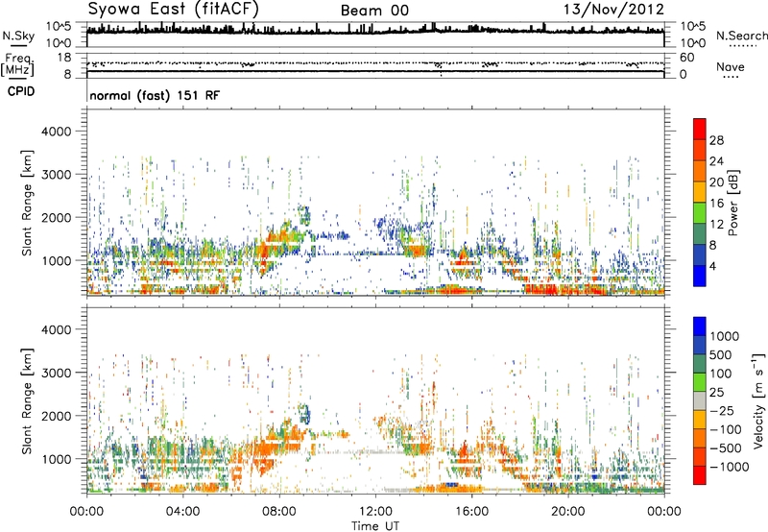Pick the red bottom segment of the Velocity colorbar

[x=700, y=475]
